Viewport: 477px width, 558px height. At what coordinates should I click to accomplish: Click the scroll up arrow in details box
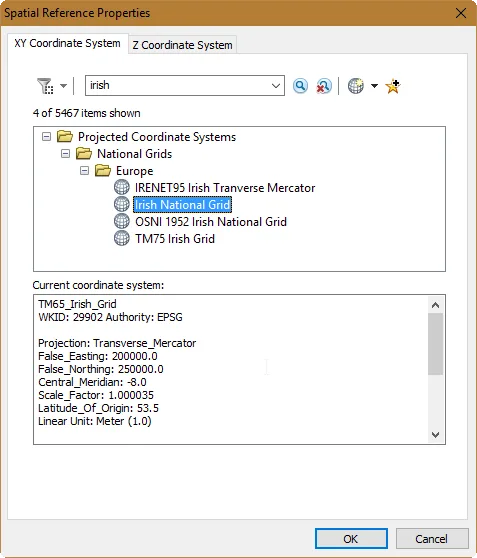435,305
